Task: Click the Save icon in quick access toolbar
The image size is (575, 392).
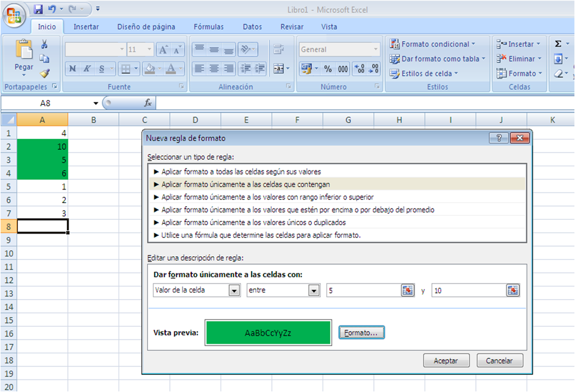Action: tap(38, 9)
